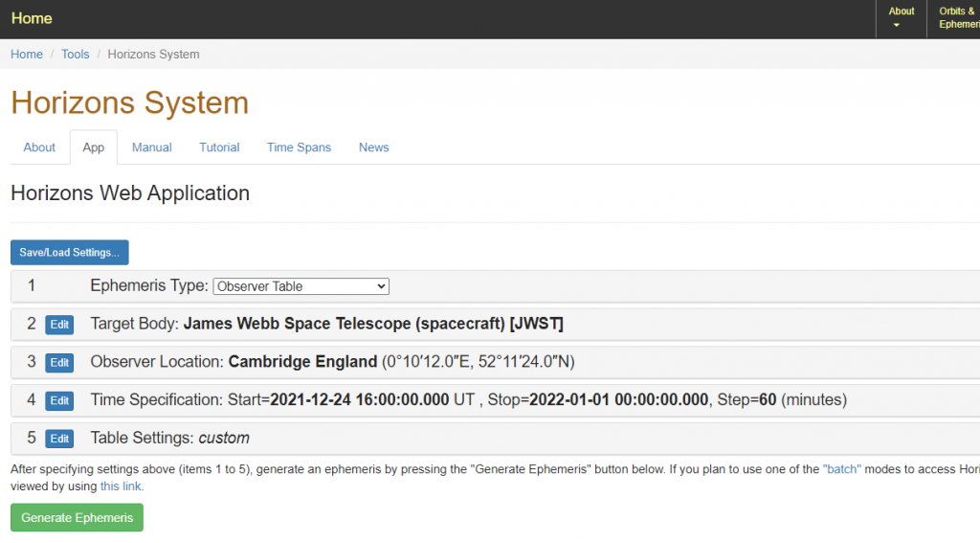Switch to the Time Spans tab
The height and width of the screenshot is (543, 980).
[x=299, y=147]
